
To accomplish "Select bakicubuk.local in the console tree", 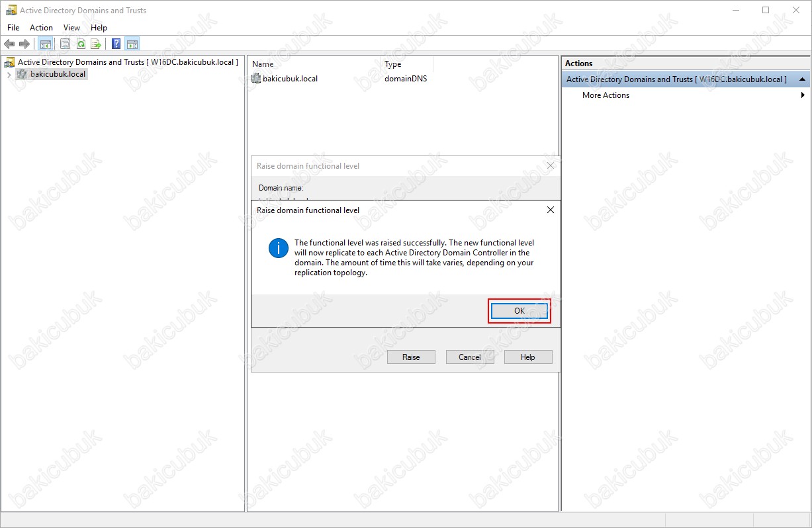I will tap(58, 74).
